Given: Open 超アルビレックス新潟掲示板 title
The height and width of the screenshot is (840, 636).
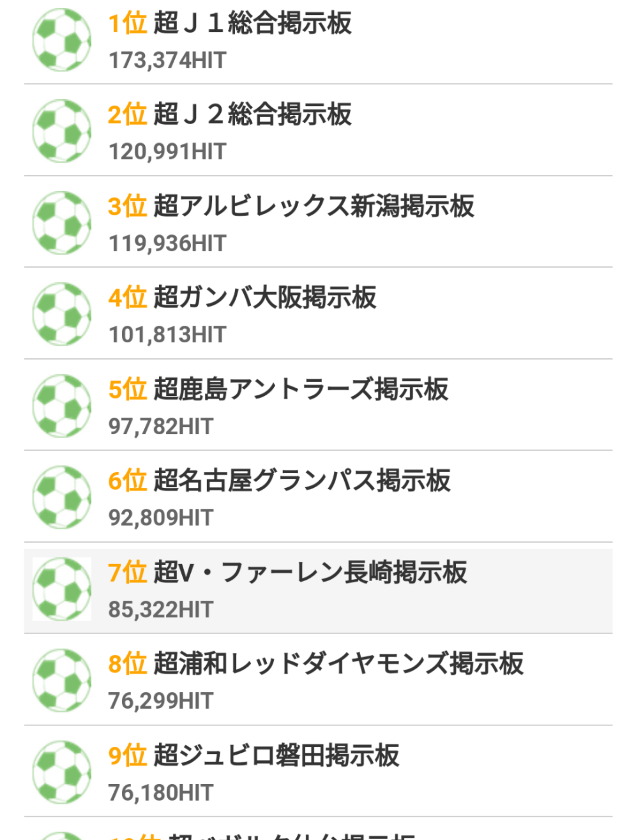Looking at the screenshot, I should pyautogui.click(x=313, y=206).
